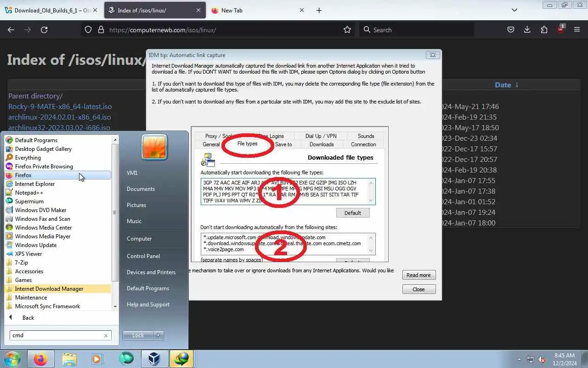Launch Firefox from the program list

click(58, 175)
